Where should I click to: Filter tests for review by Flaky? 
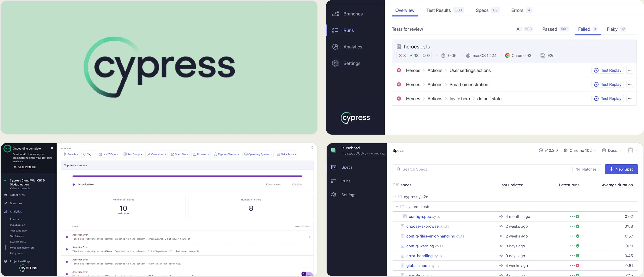pyautogui.click(x=616, y=29)
